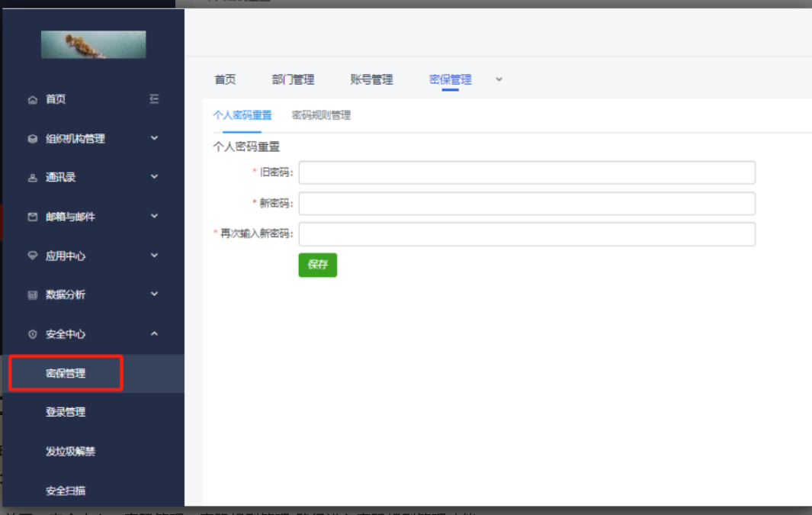
Task: Click the 邮箱与邮件 envelope icon
Action: [33, 217]
